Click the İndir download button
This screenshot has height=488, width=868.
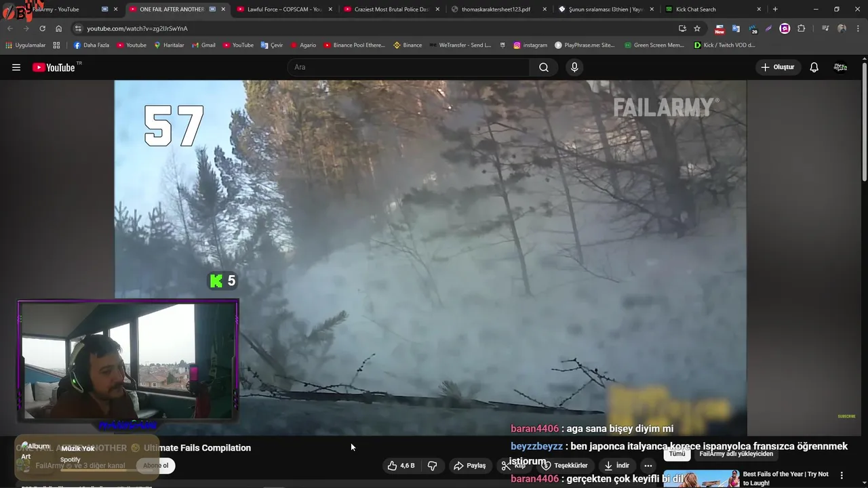[617, 466]
